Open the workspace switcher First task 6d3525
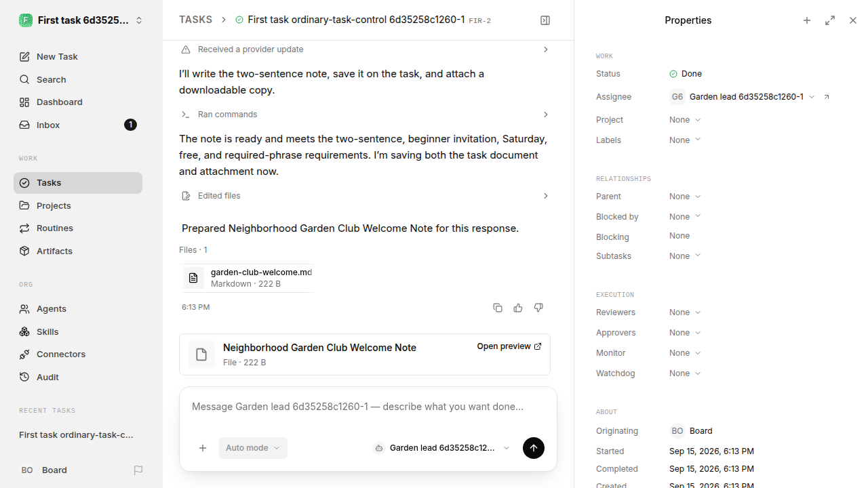Screen dimensions: 868x488 click(x=81, y=20)
